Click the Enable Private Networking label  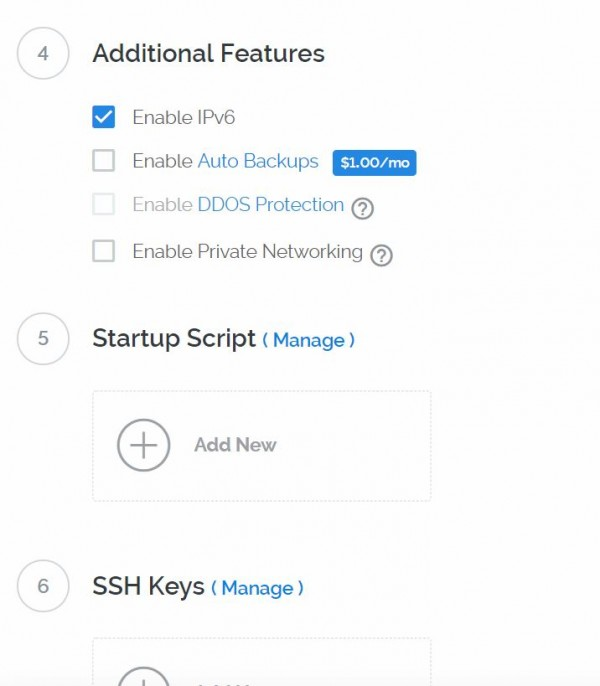pyautogui.click(x=248, y=252)
